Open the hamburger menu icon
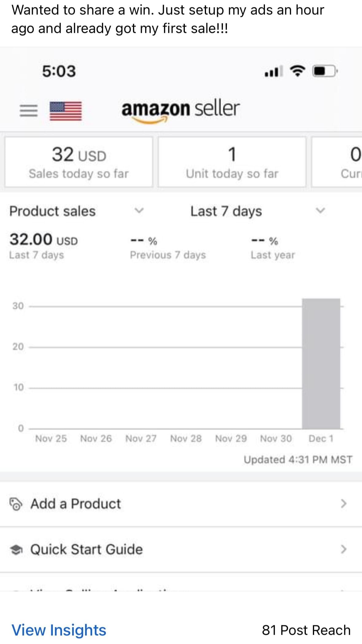Image resolution: width=362 pixels, height=644 pixels. [29, 110]
